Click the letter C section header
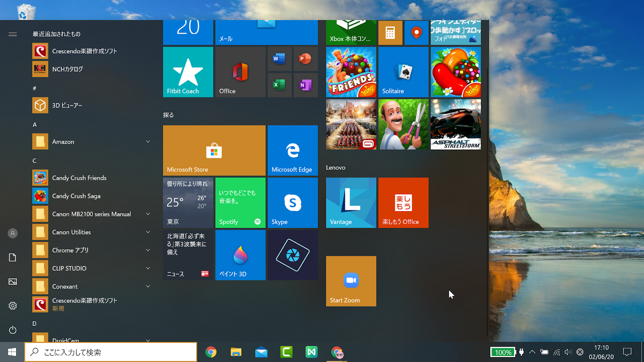Image resolution: width=644 pixels, height=362 pixels. click(35, 161)
